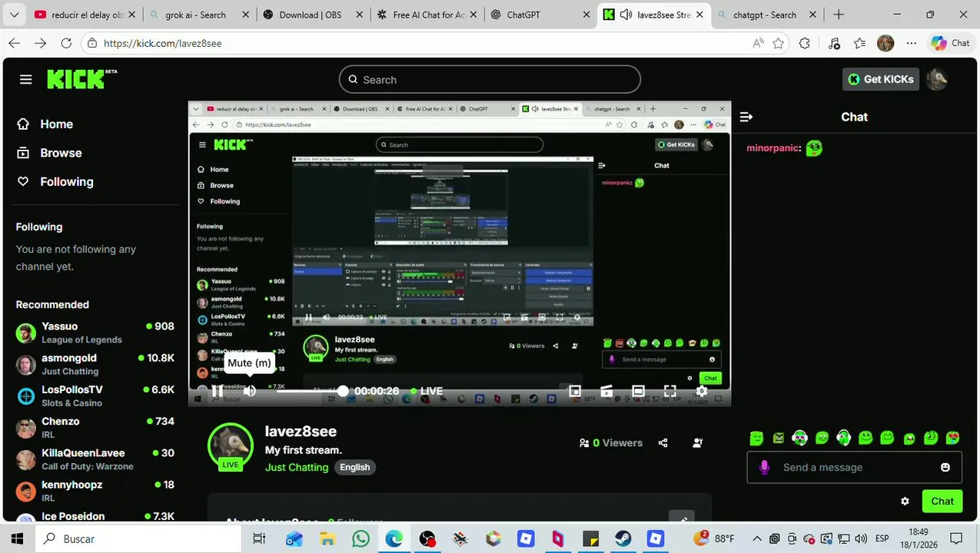The height and width of the screenshot is (553, 980).
Task: Insert the angry square green emote
Action: click(779, 438)
